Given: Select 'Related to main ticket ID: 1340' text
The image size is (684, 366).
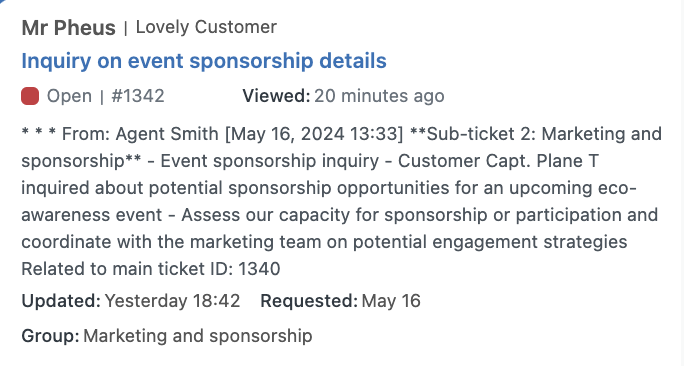Looking at the screenshot, I should pyautogui.click(x=151, y=269).
